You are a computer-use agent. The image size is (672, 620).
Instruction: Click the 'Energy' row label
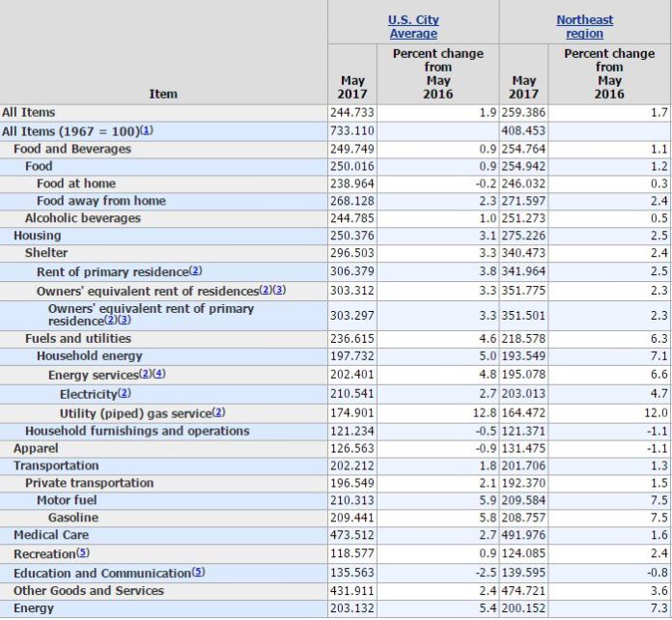34,608
